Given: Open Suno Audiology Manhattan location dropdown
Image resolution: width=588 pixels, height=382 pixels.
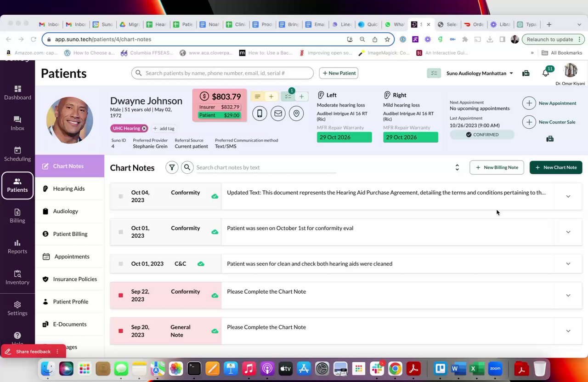Looking at the screenshot, I should point(480,73).
